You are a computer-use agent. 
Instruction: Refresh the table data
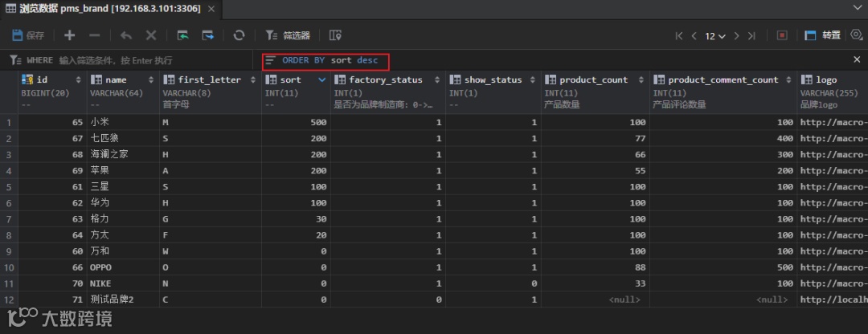click(239, 35)
